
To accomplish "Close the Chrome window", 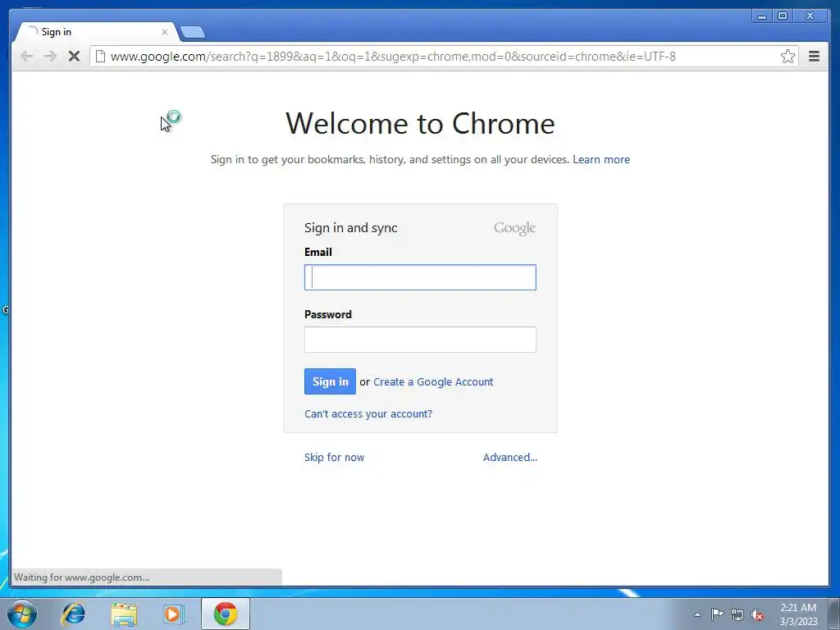I will click(810, 16).
